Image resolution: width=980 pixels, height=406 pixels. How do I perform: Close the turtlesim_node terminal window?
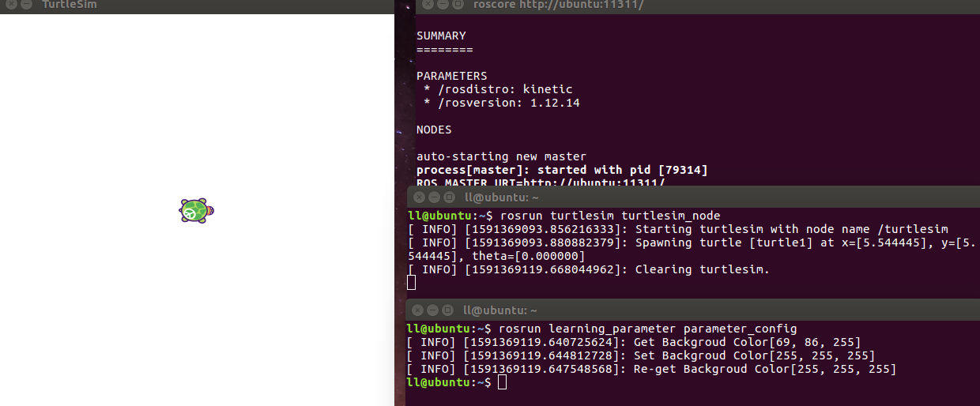[420, 197]
